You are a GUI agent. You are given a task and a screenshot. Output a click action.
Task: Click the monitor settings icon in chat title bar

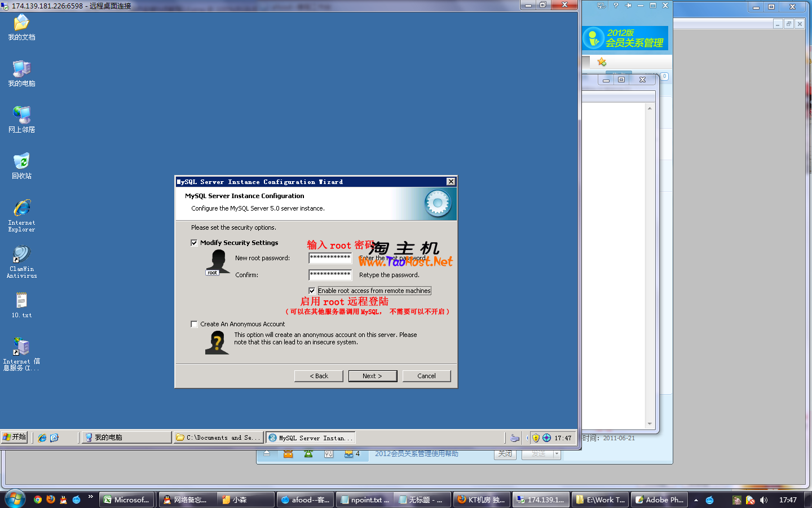pos(601,6)
